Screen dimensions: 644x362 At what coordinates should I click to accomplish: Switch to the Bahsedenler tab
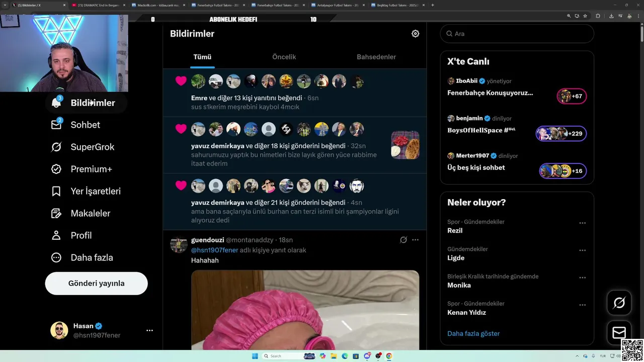coord(376,57)
